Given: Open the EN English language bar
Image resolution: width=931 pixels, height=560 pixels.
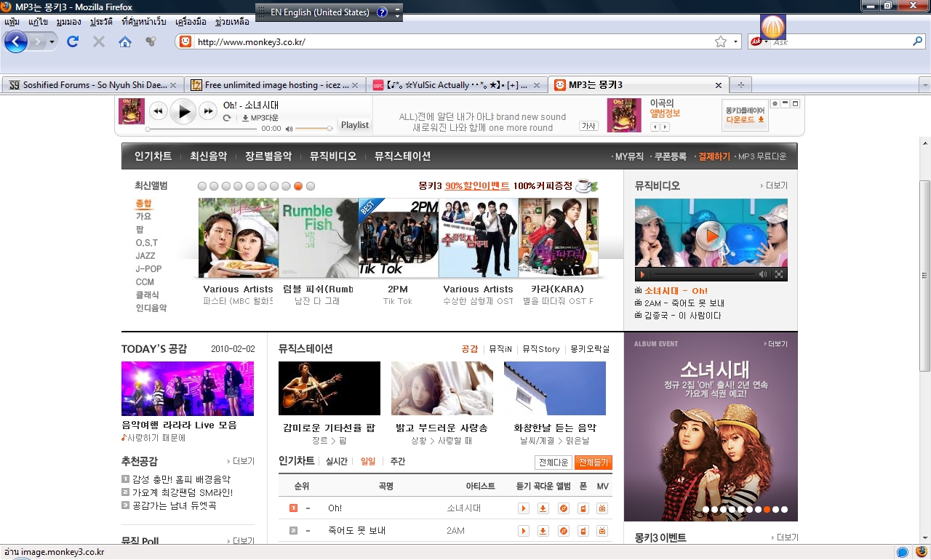Looking at the screenshot, I should [x=329, y=12].
